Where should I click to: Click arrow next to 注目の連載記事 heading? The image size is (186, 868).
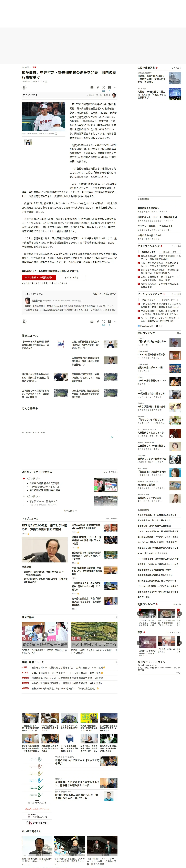(157, 68)
